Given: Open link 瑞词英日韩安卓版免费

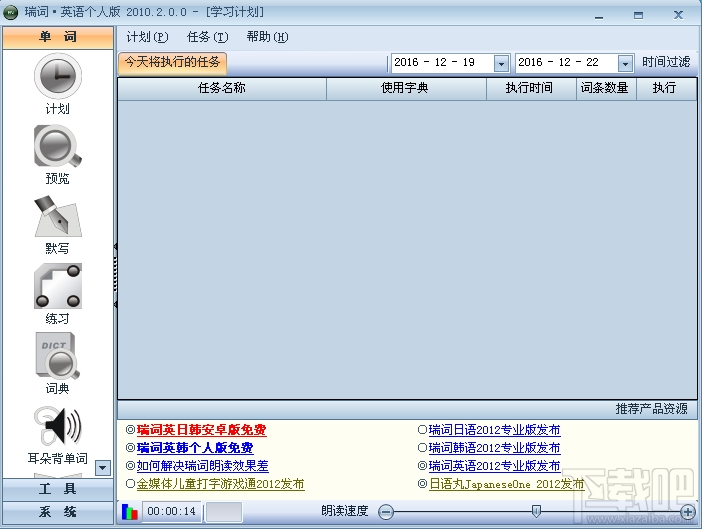Looking at the screenshot, I should click(x=201, y=430).
